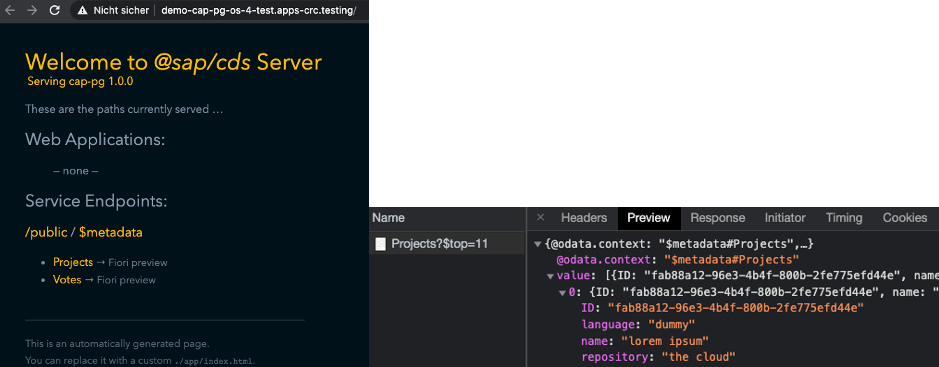Switch to the Response tab
The image size is (939, 367).
click(x=717, y=218)
